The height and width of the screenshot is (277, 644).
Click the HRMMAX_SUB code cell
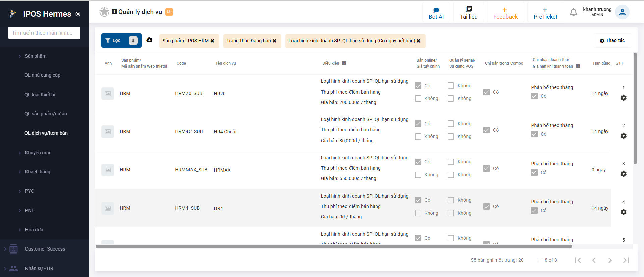191,170
